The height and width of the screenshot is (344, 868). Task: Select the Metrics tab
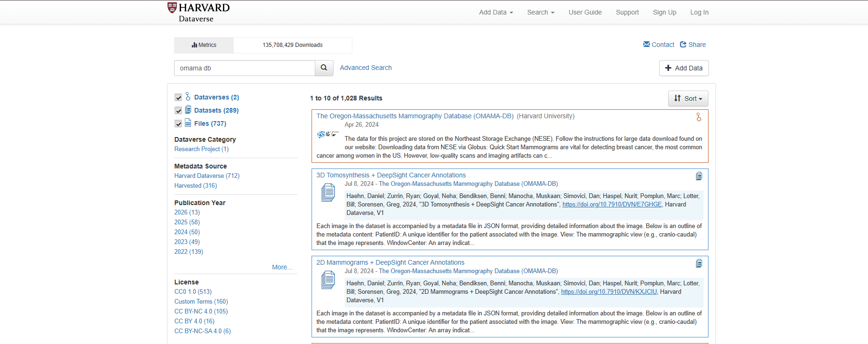coord(204,45)
